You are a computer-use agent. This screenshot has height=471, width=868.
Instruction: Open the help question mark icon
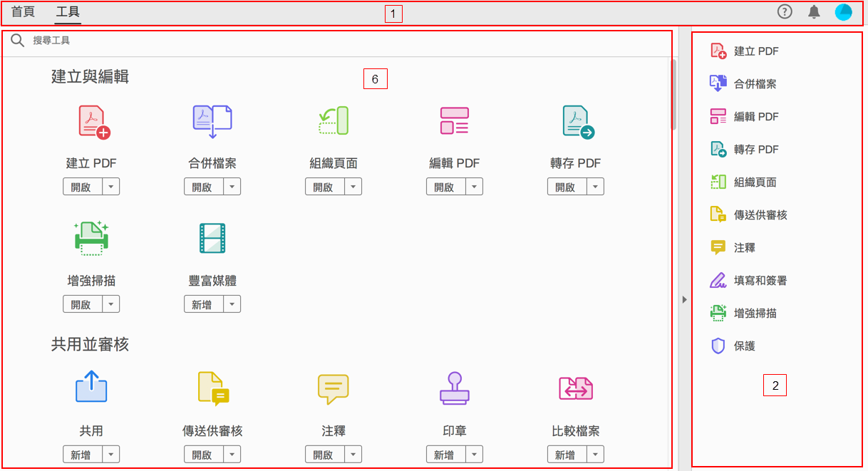785,12
